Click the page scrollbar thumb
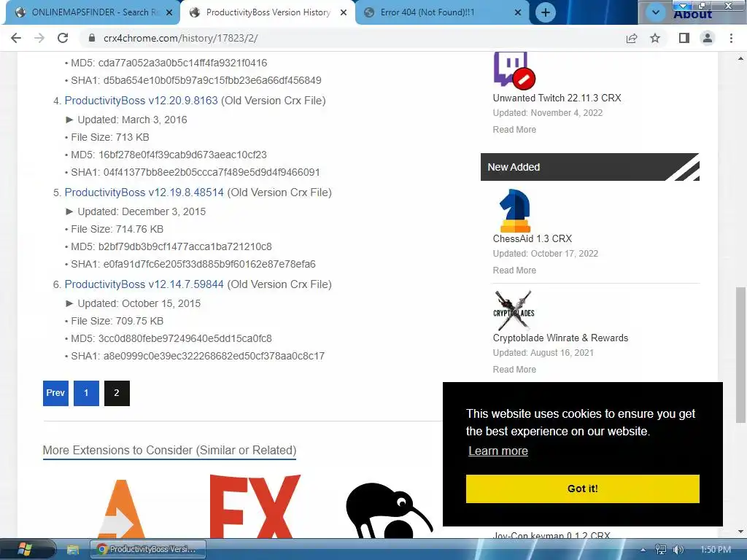Image resolution: width=747 pixels, height=560 pixels. coord(740,355)
